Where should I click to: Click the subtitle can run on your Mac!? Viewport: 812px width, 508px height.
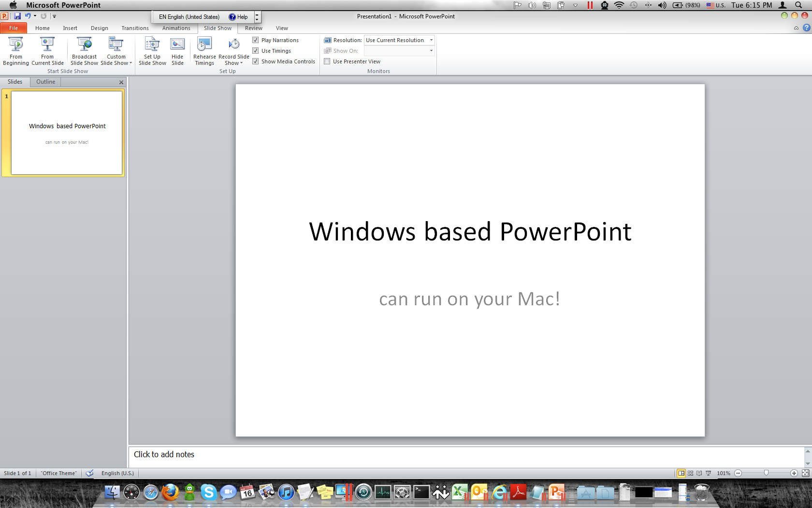click(470, 299)
